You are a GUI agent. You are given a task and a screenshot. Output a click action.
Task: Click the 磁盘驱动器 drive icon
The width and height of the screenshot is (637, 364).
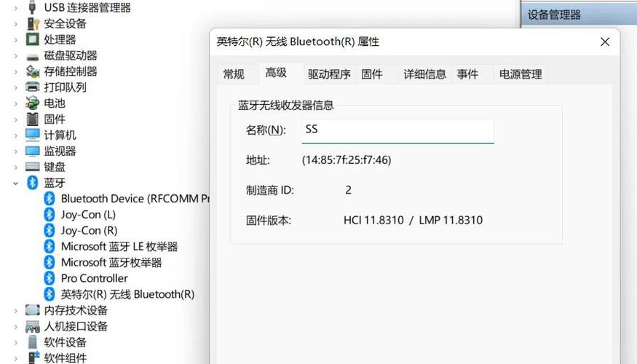(x=33, y=57)
